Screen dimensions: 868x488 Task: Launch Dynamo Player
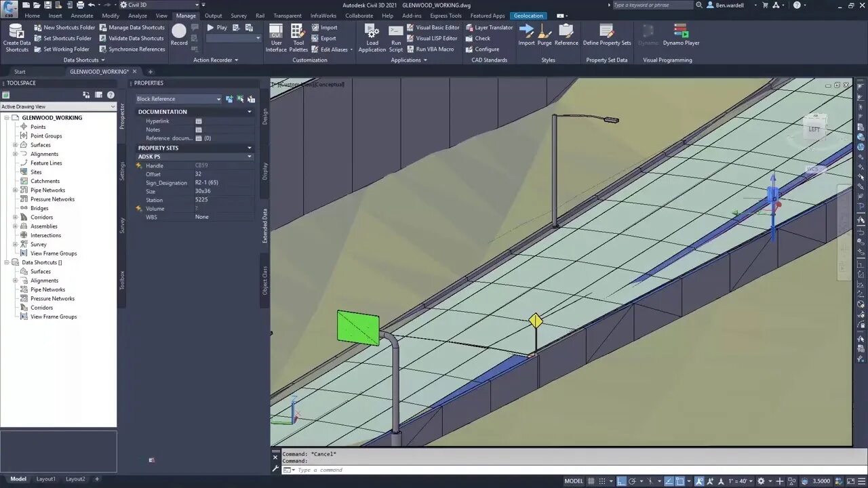click(681, 35)
